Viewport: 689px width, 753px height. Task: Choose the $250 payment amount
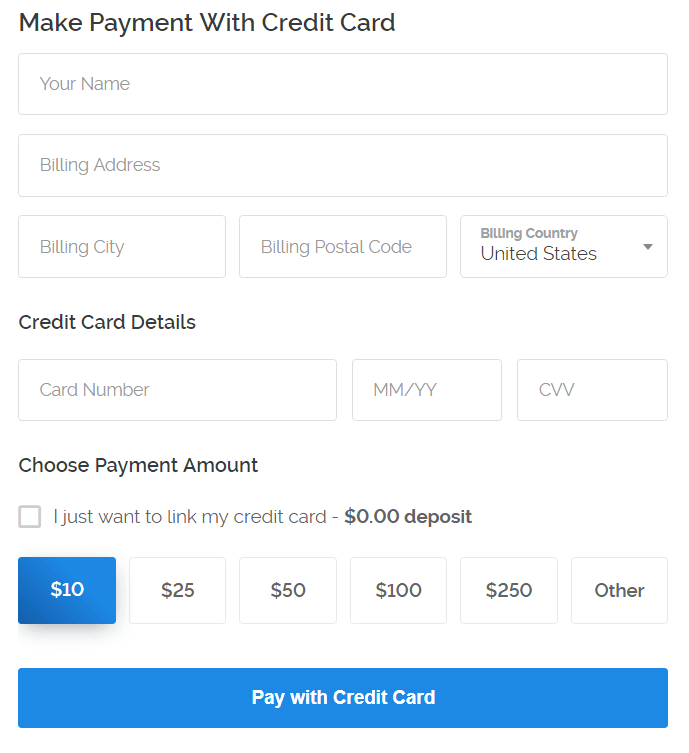[x=509, y=590]
